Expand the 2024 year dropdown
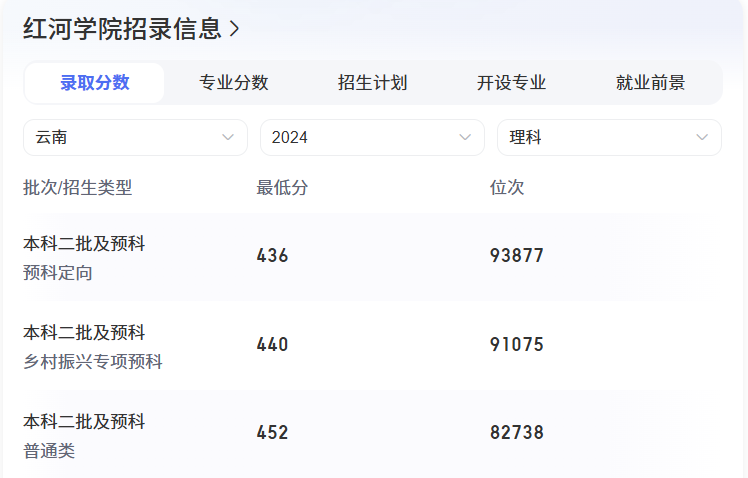Viewport: 748px width, 478px height. [x=372, y=137]
